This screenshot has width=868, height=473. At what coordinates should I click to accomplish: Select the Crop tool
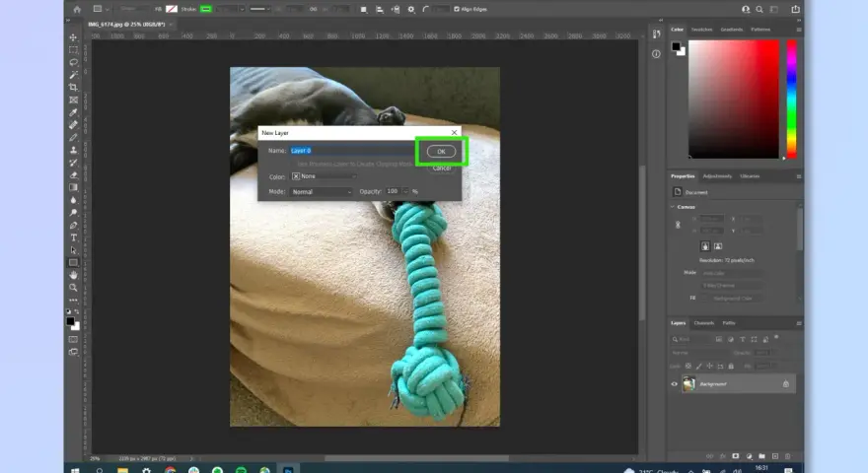click(x=73, y=88)
